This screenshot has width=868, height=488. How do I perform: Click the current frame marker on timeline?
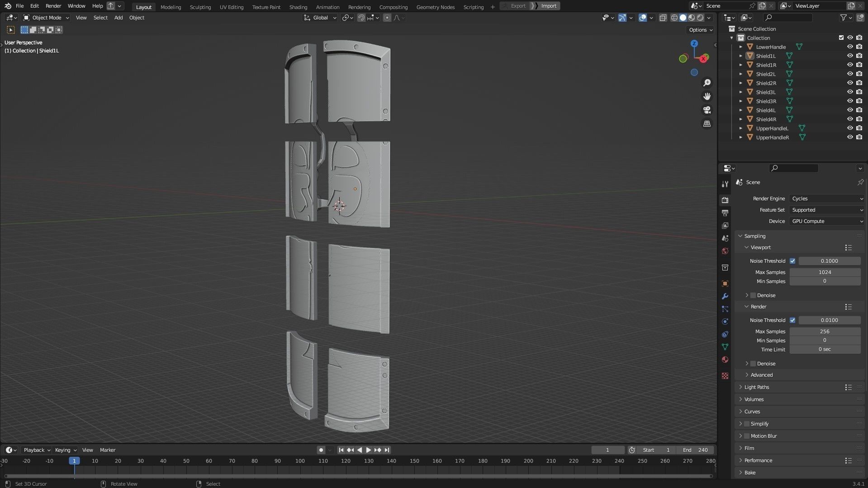[x=74, y=461]
